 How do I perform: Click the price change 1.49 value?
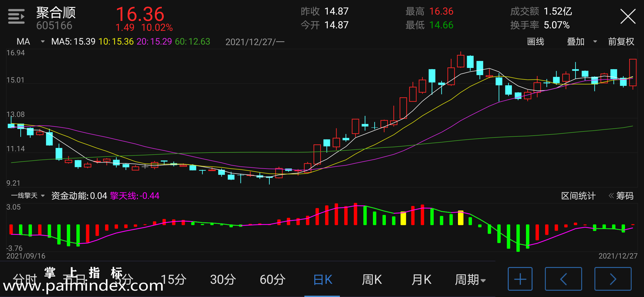point(125,28)
